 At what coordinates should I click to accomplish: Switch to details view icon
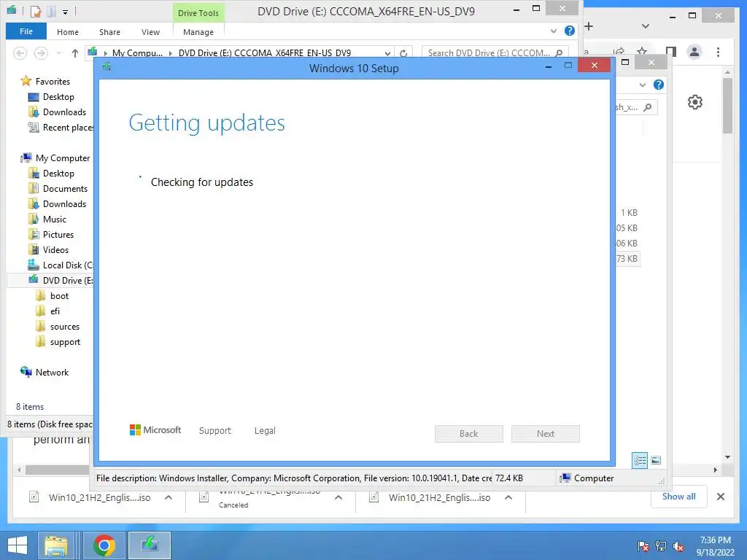[640, 460]
